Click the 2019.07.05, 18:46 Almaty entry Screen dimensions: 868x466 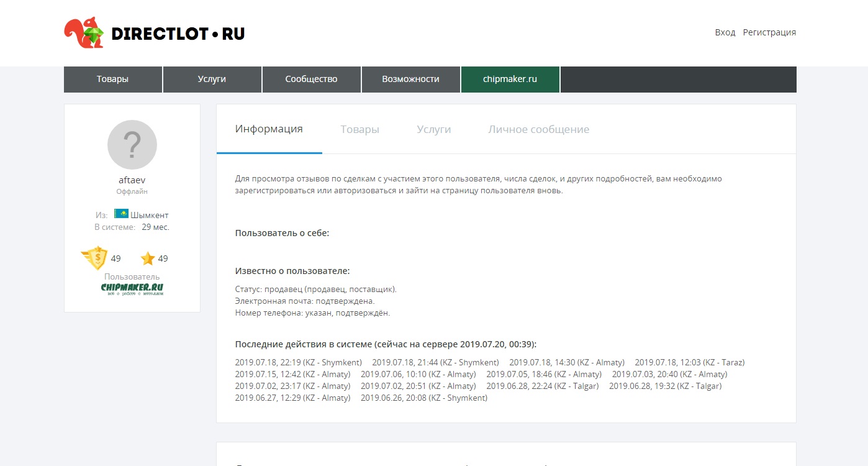coord(544,374)
